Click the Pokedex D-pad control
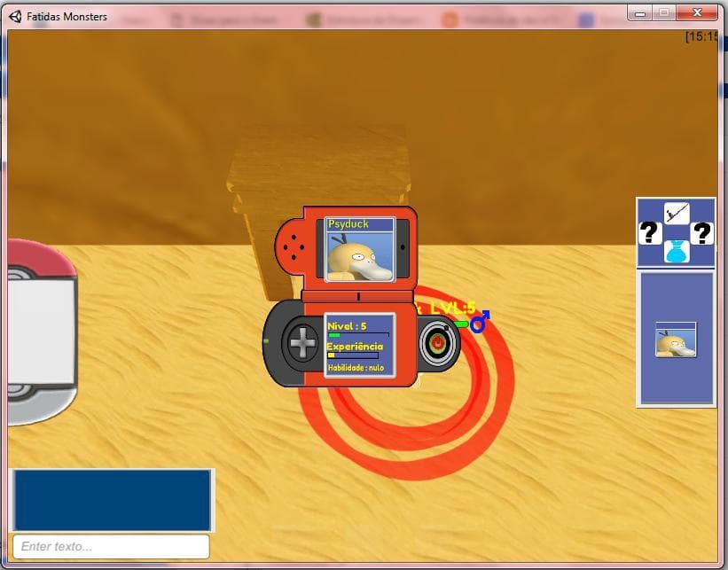Image resolution: width=728 pixels, height=570 pixels. click(x=302, y=343)
